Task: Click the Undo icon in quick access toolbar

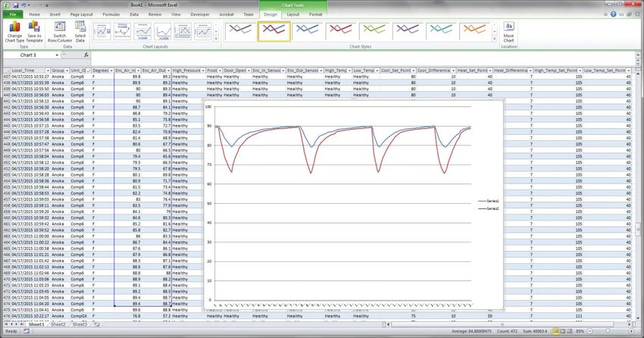Action: click(23, 5)
